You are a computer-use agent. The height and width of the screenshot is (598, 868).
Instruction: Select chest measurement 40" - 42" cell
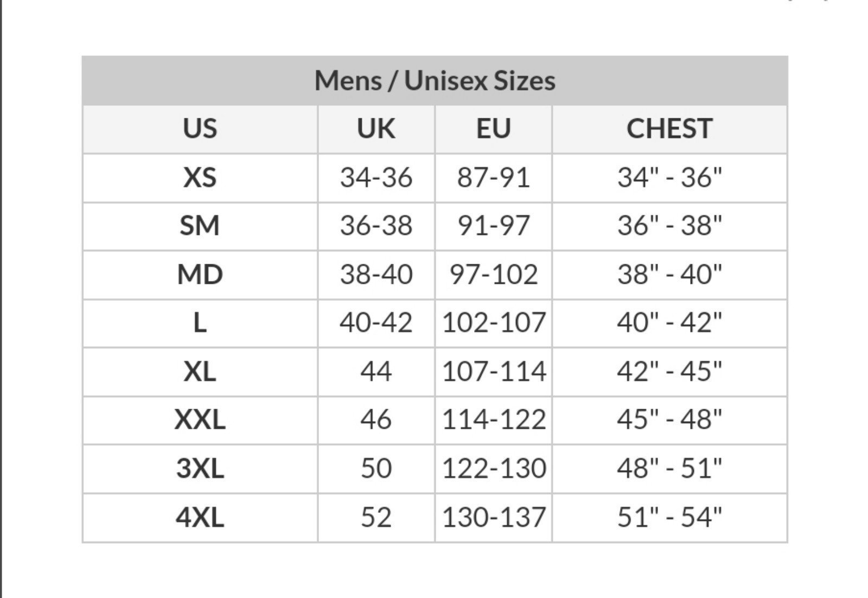[x=669, y=323]
